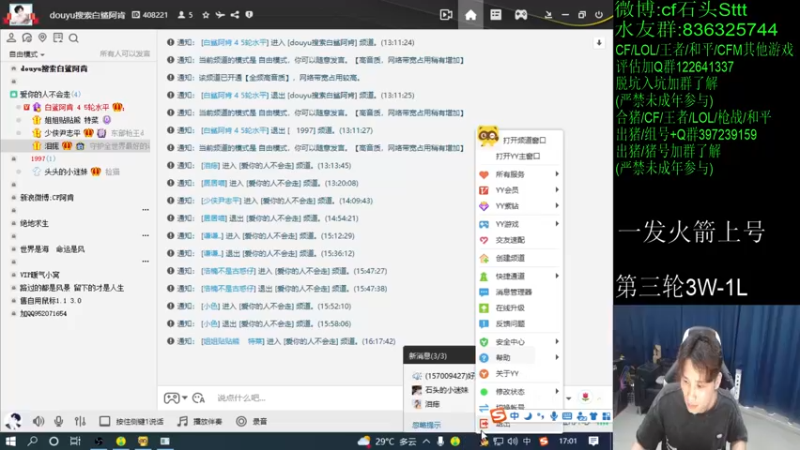This screenshot has width=800, height=450.
Task: Click the Sogou input S logo icon
Action: [x=498, y=416]
